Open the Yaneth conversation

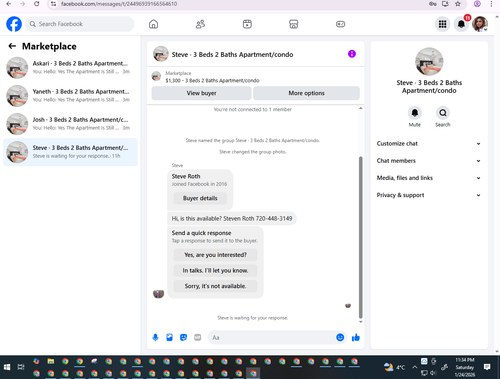click(x=70, y=96)
